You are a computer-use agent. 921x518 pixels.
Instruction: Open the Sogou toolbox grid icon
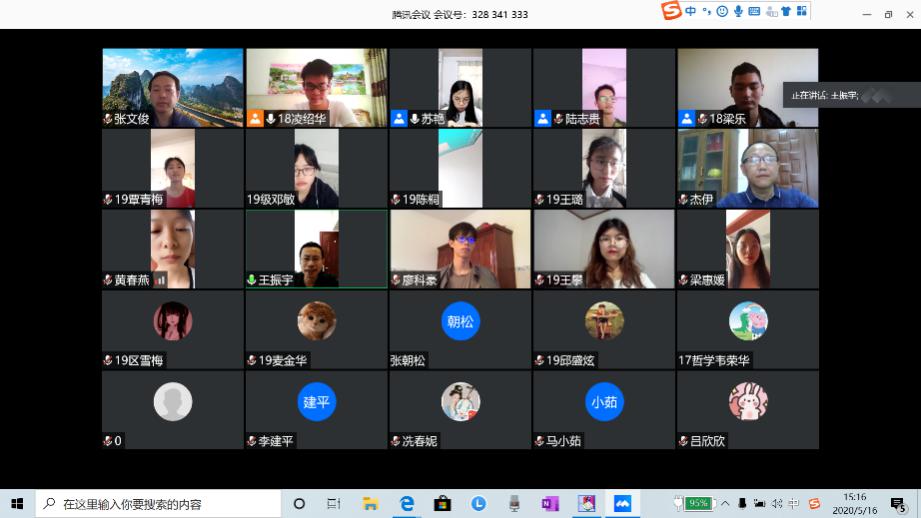point(800,11)
